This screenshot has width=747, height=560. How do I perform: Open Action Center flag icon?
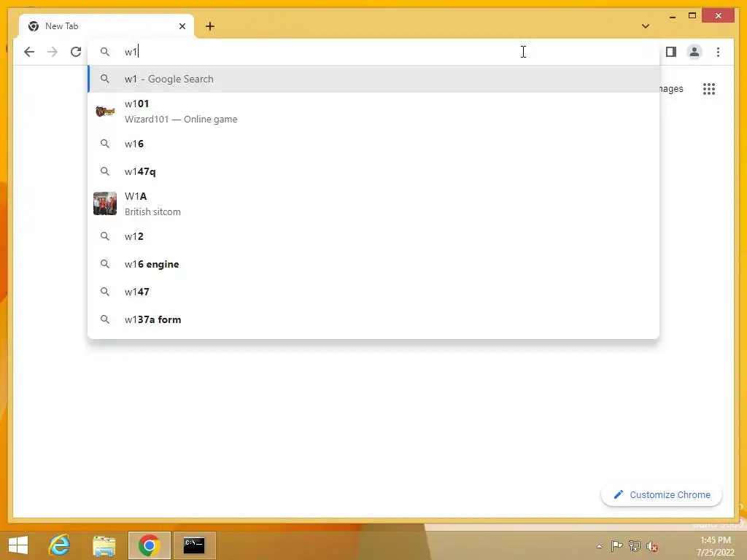(x=616, y=546)
